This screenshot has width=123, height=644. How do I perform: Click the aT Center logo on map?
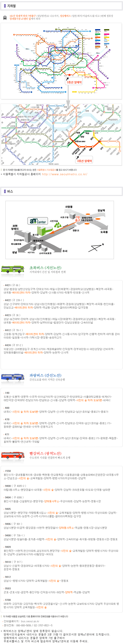(x=37, y=221)
